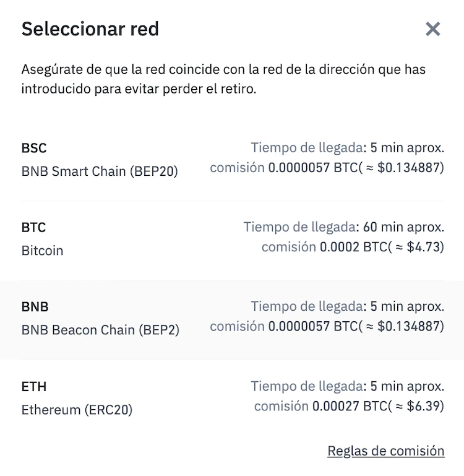Click the BSC row's 5 min arrival time
The height and width of the screenshot is (476, 464).
406,148
